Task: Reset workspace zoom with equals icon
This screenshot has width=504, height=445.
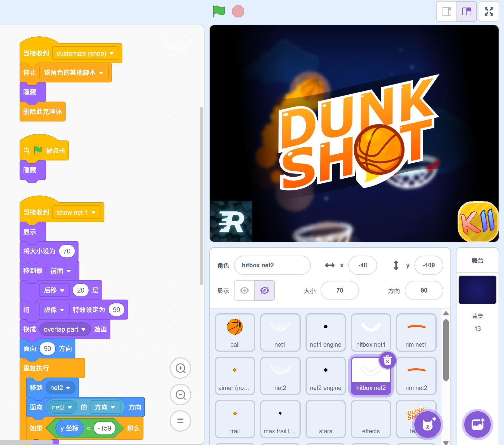Action: (x=180, y=421)
